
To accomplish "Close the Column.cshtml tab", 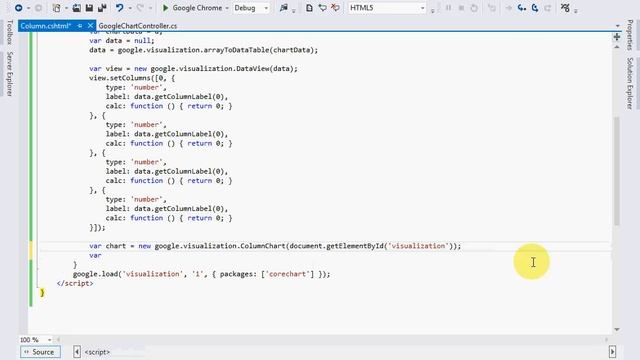I will coord(90,26).
